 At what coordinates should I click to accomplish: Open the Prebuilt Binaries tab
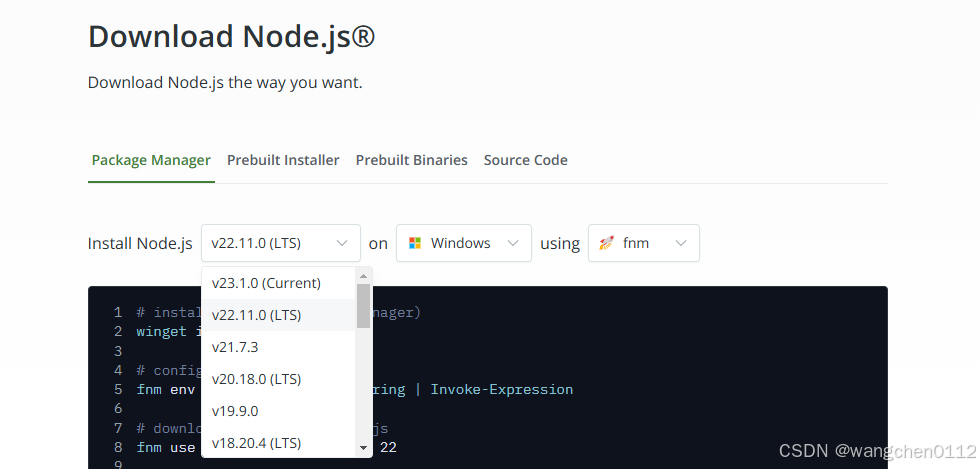point(412,160)
